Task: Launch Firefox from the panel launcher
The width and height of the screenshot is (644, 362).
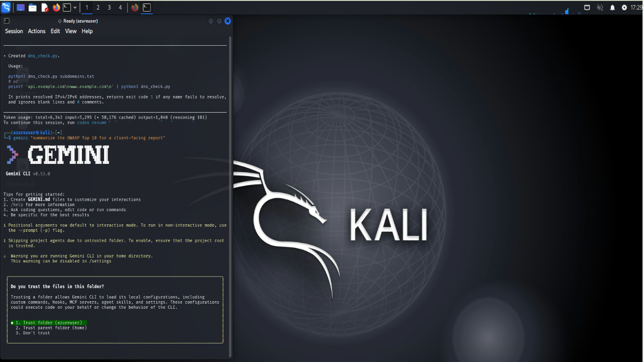Action: point(56,8)
